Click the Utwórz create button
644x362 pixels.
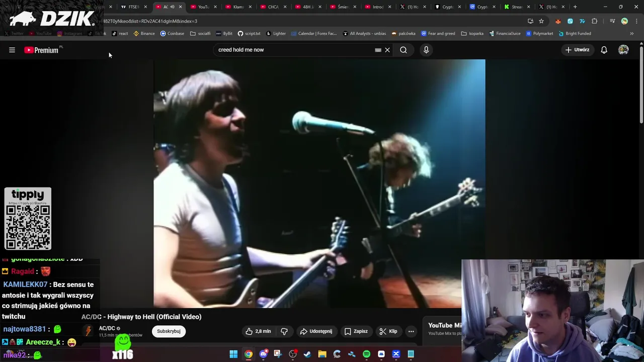(x=578, y=50)
